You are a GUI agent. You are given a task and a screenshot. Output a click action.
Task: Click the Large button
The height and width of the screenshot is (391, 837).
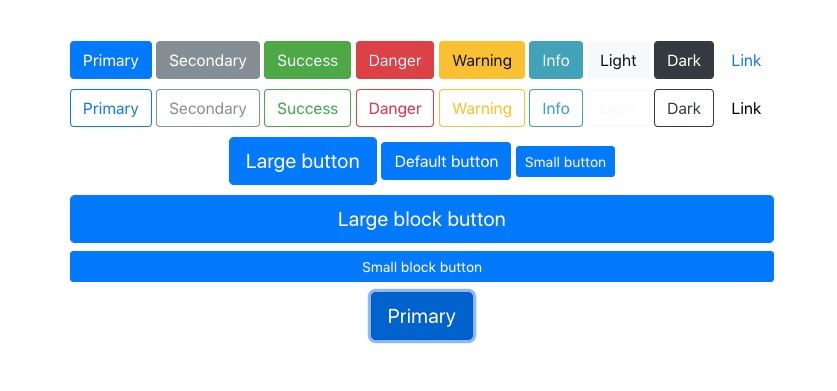(303, 161)
